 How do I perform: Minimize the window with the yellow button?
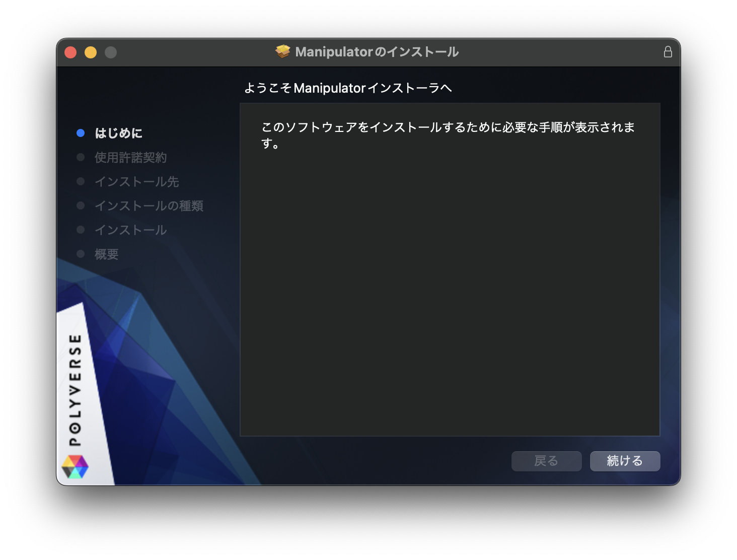tap(91, 52)
